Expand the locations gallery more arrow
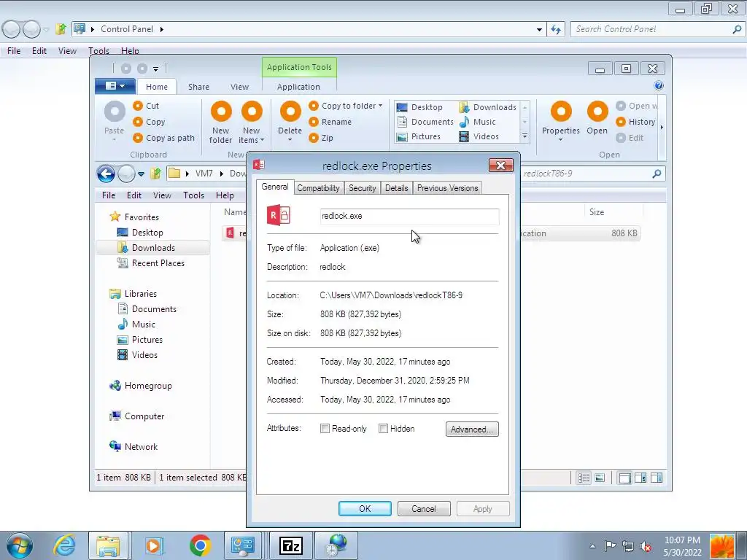Viewport: 747px width, 560px height. tap(525, 136)
